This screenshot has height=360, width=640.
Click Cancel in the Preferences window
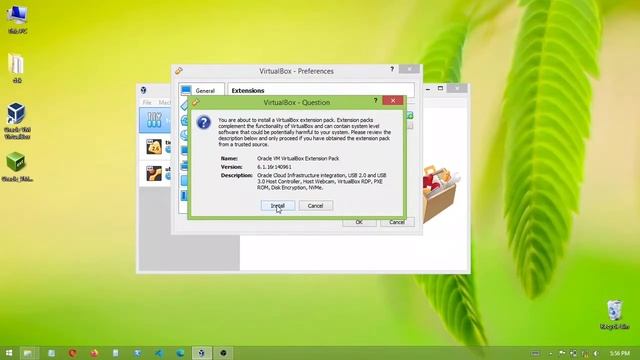397,222
